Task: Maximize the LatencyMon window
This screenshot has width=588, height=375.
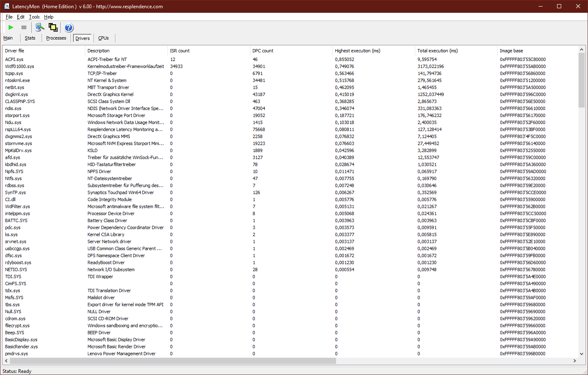Action: coord(559,6)
